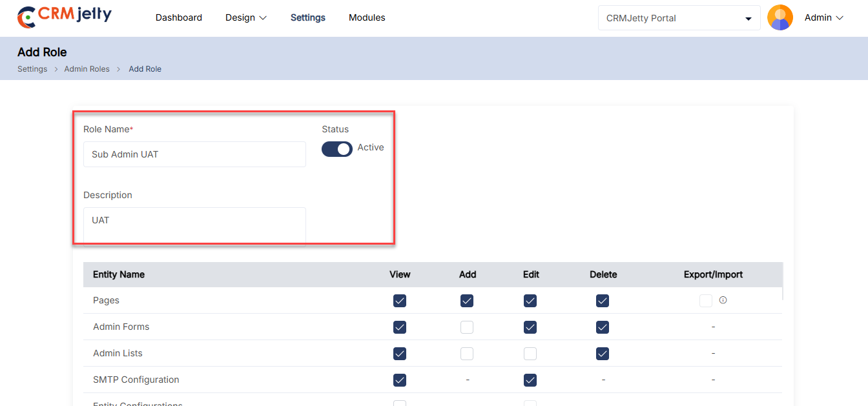Toggle the Active status switch
Viewport: 868px width, 406px height.
[x=337, y=149]
